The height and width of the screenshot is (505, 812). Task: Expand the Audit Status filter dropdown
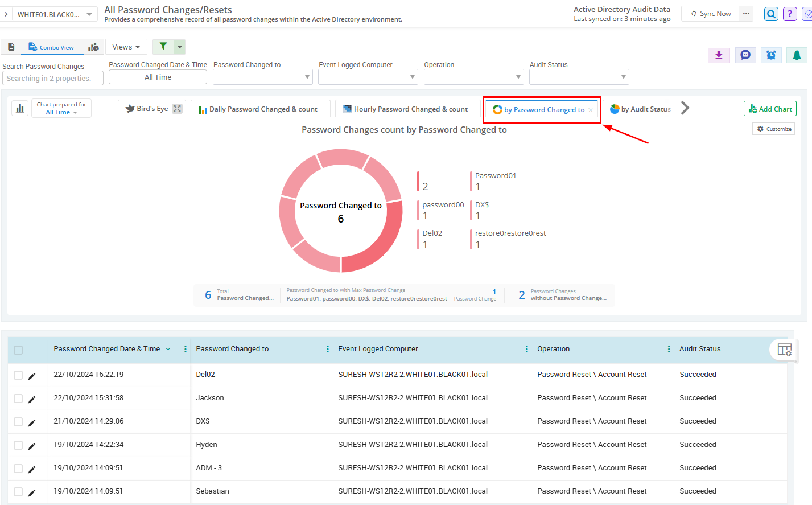coord(579,77)
